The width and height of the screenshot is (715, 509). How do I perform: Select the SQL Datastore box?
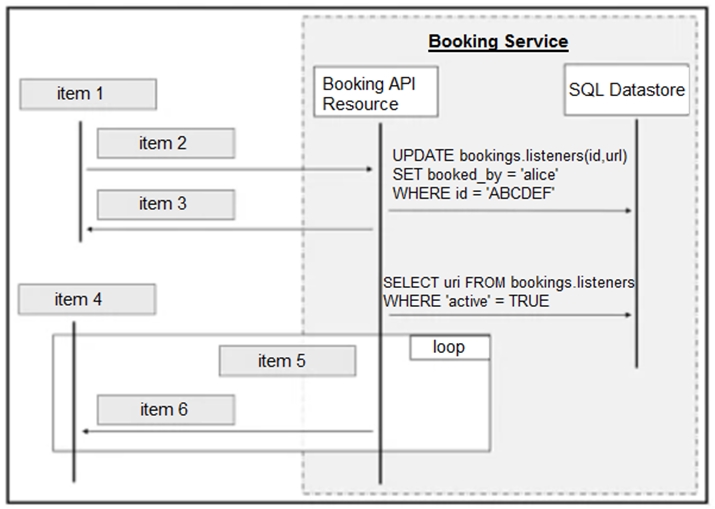point(627,90)
